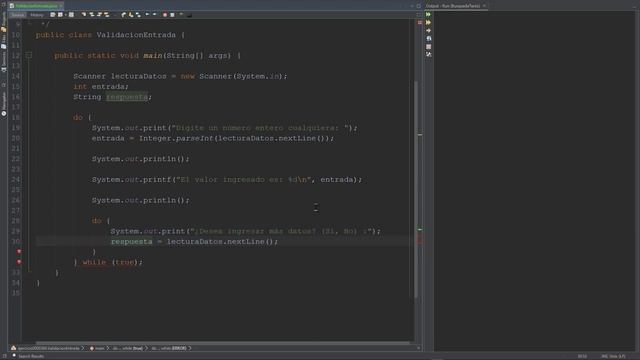Re-run with yellow arrows icon in Output
Image resolution: width=640 pixels, height=360 pixels.
pyautogui.click(x=429, y=22)
